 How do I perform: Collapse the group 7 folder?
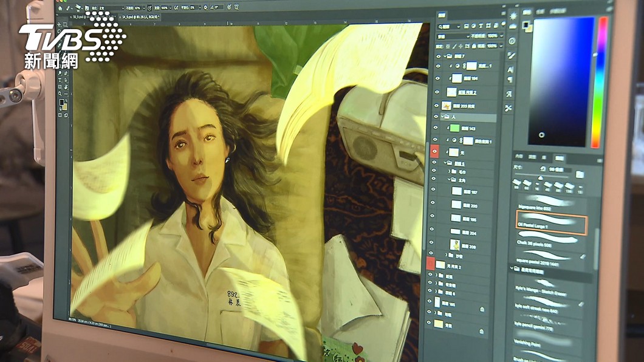444,56
